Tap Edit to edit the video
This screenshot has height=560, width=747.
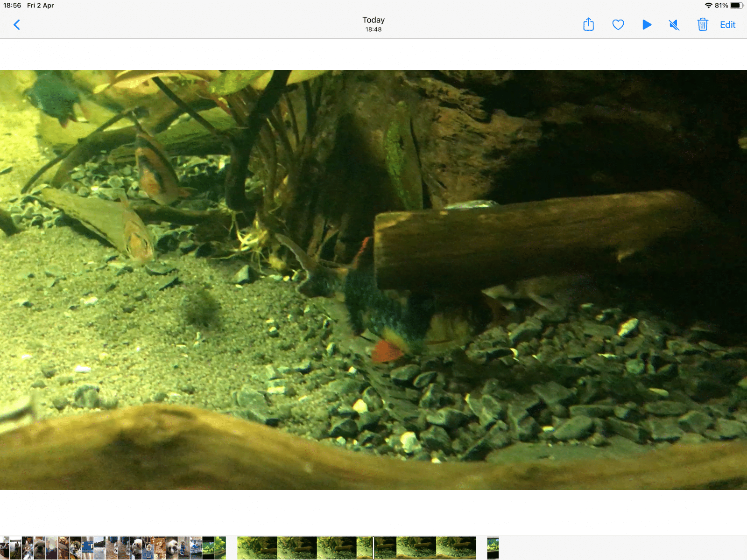(x=727, y=25)
